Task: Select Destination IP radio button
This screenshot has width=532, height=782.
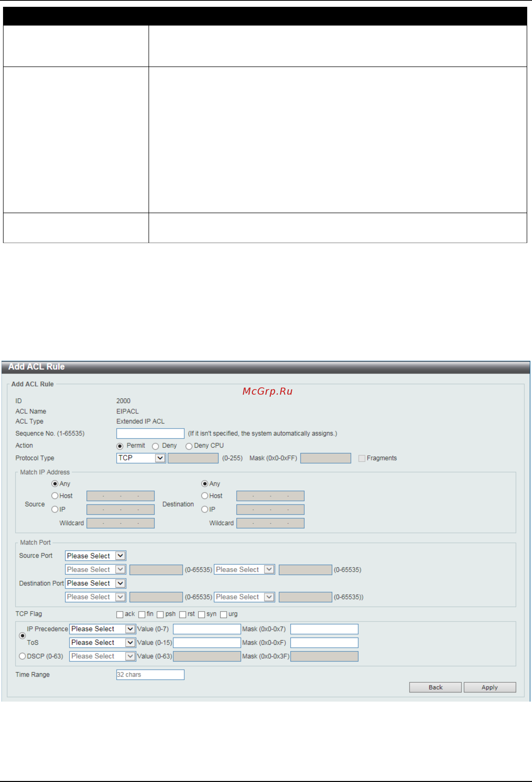Action: click(204, 509)
